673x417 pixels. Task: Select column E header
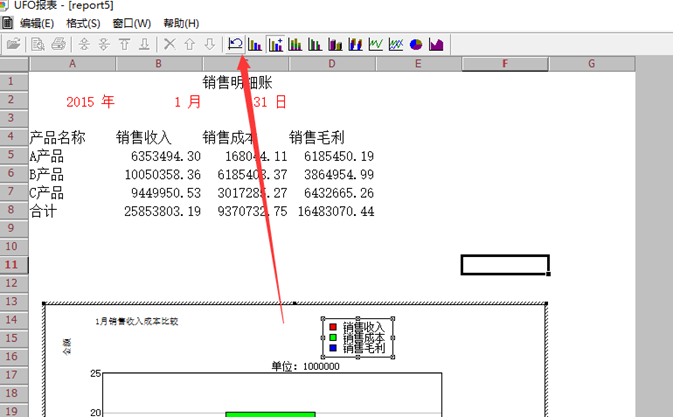point(418,64)
